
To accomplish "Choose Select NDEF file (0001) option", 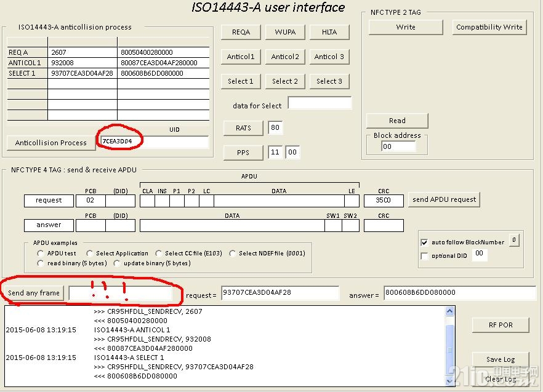I will click(232, 254).
